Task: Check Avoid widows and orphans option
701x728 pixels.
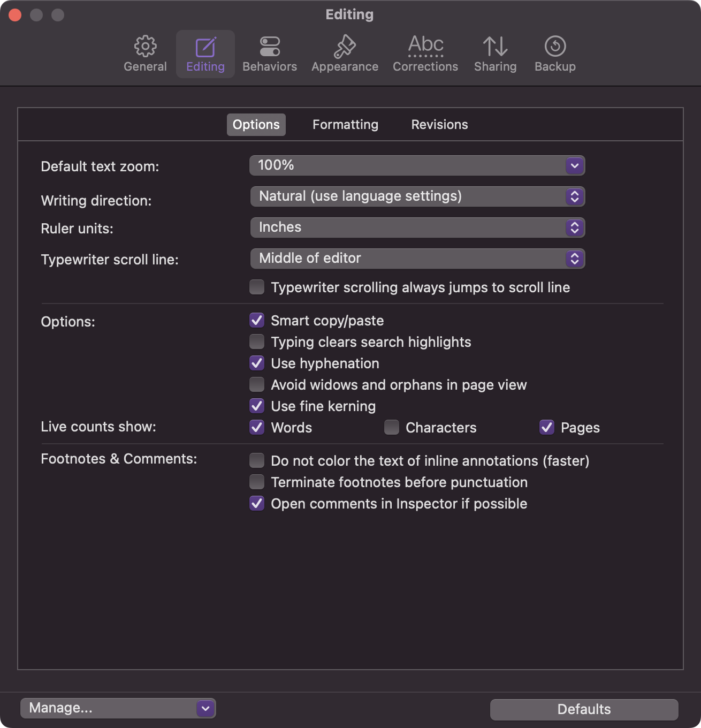Action: coord(257,385)
